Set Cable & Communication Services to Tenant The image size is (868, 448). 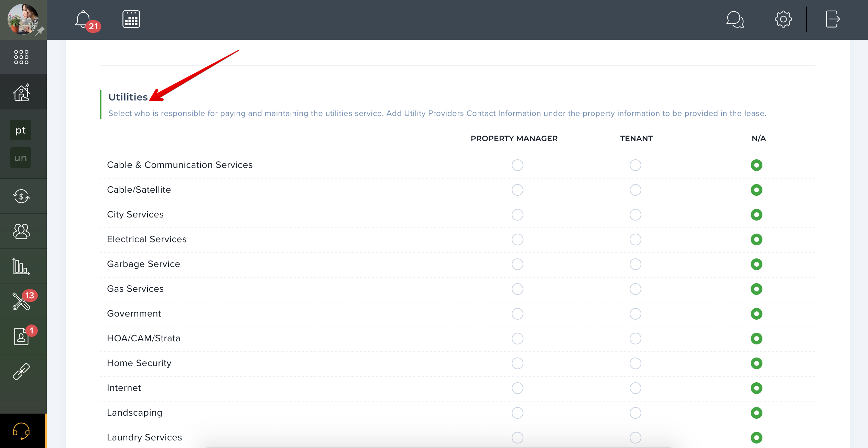[635, 165]
